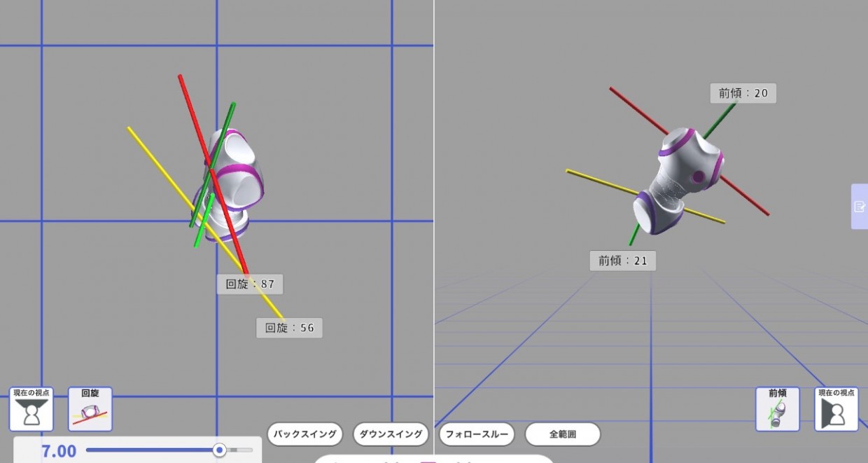Click the 7.00 time value

tap(59, 451)
